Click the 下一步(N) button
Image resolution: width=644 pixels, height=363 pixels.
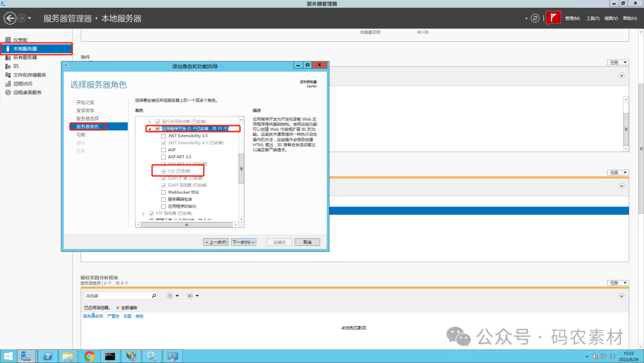coord(243,242)
